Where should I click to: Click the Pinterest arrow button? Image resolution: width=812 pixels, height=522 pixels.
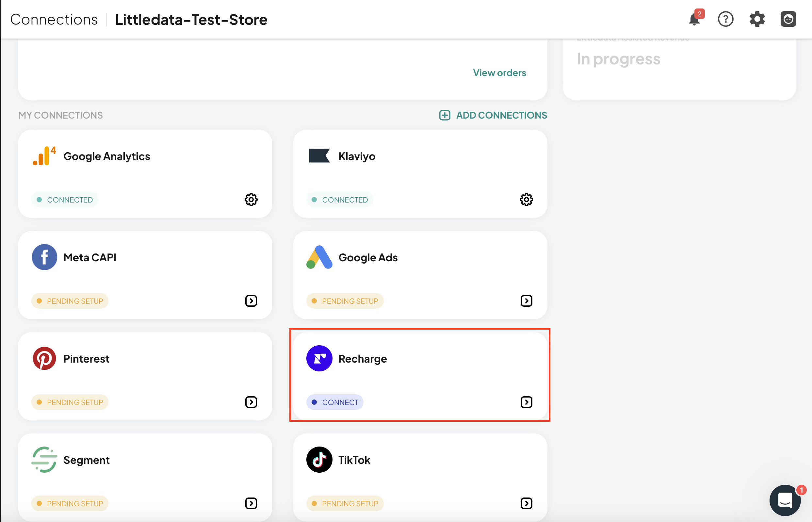coord(251,402)
